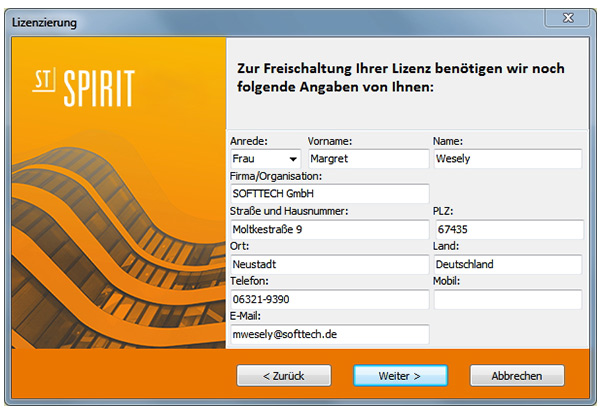Viewport: 600px width, 413px height.
Task: Cancel licensing via Abbrechen button
Action: pyautogui.click(x=517, y=375)
